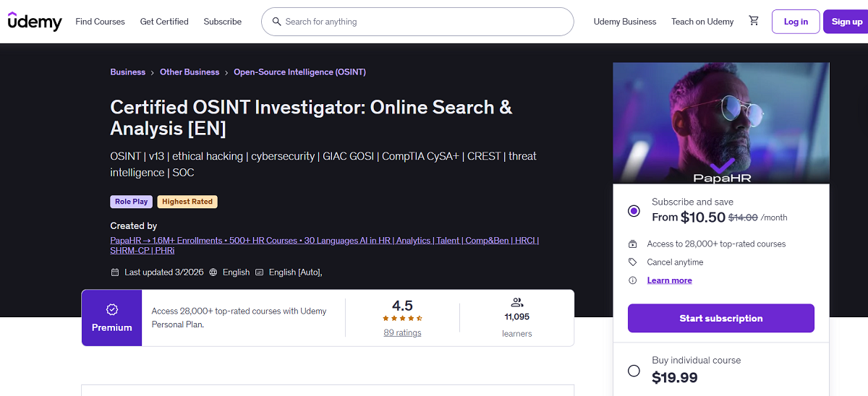Image resolution: width=868 pixels, height=396 pixels.
Task: Click the globe language icon
Action: coord(213,272)
